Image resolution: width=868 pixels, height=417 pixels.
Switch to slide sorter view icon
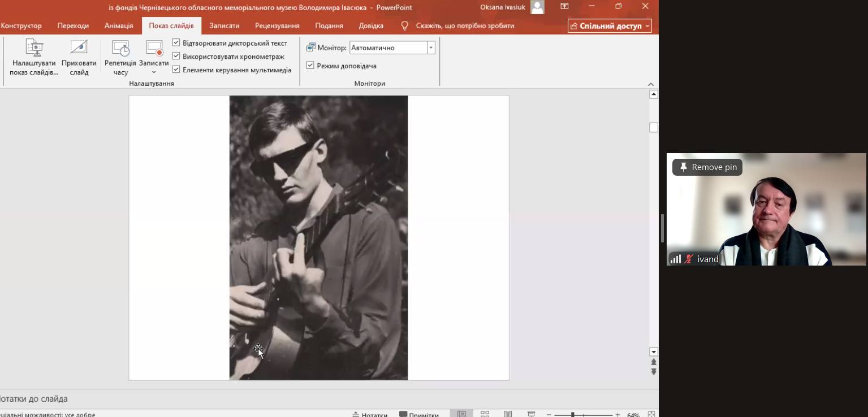point(485,414)
